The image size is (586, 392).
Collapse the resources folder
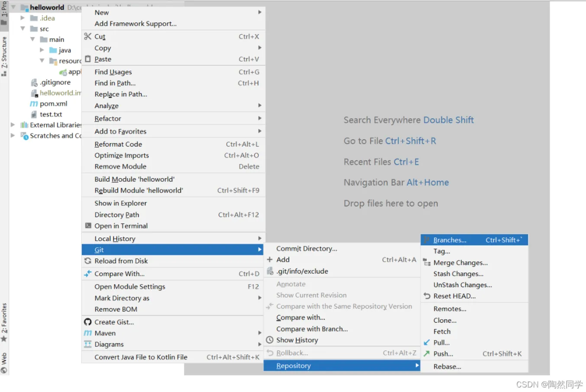pos(42,61)
